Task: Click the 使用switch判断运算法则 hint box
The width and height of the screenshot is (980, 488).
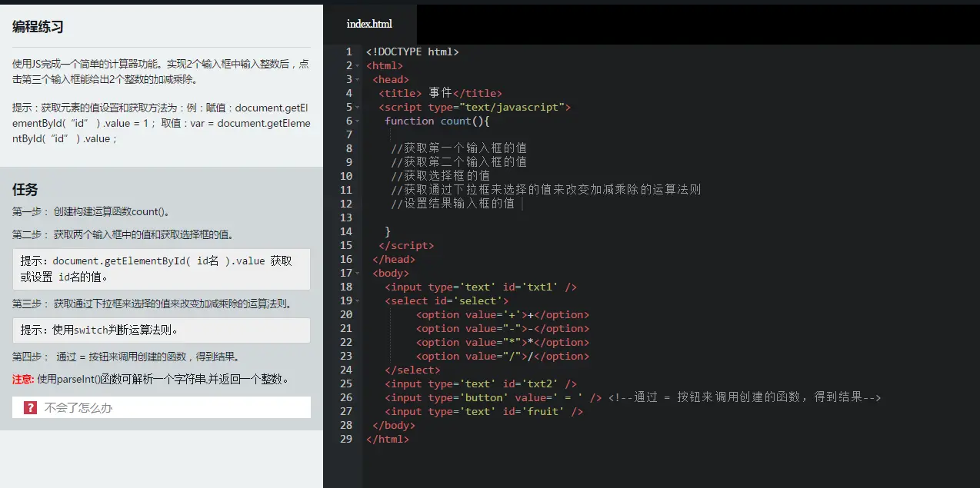Action: click(x=162, y=330)
